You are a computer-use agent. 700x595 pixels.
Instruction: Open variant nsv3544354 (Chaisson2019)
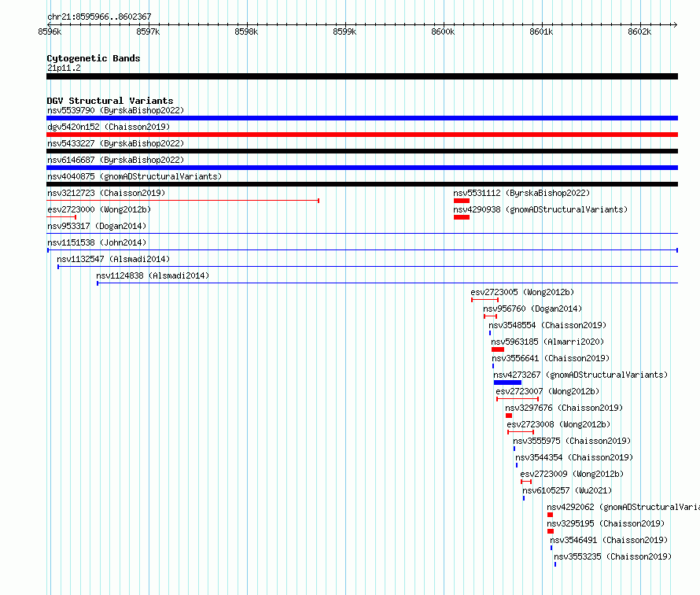point(574,457)
